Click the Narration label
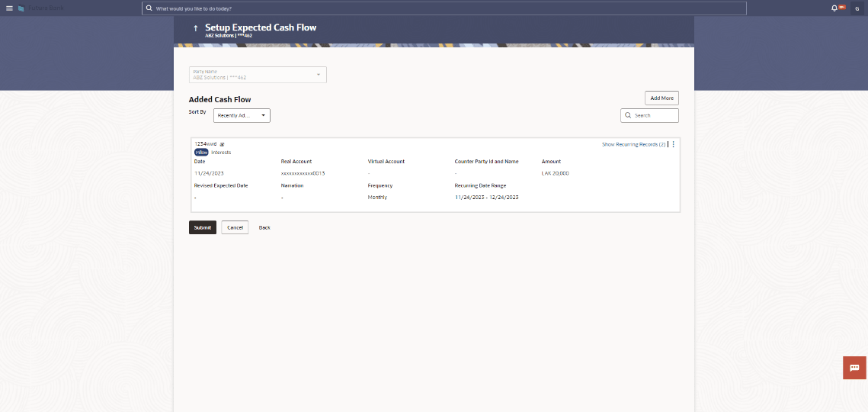This screenshot has width=868, height=412. click(293, 185)
